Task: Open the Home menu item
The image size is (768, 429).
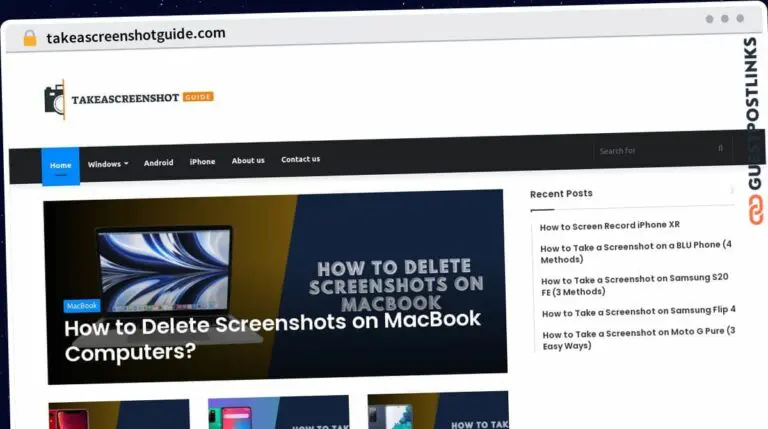Action: 61,164
